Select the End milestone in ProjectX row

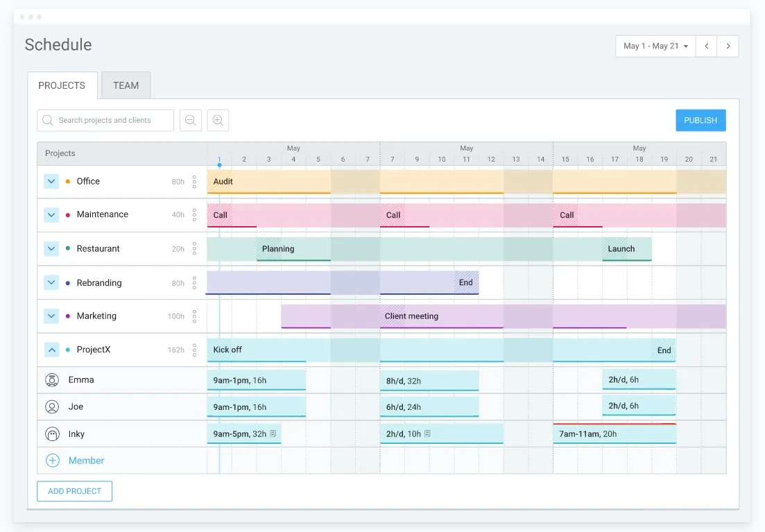(664, 350)
